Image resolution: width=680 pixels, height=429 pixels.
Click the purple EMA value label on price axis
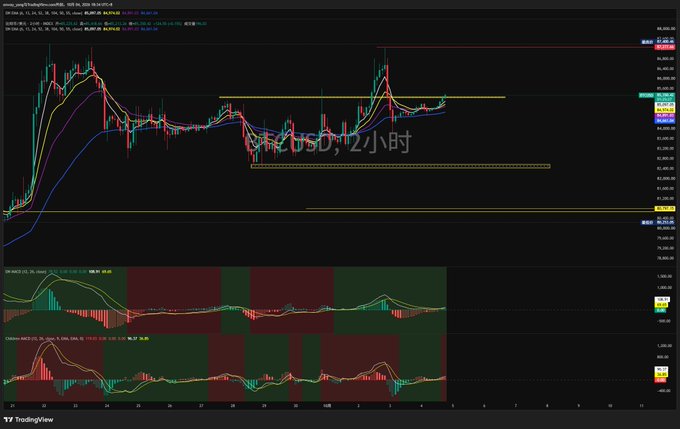[665, 115]
